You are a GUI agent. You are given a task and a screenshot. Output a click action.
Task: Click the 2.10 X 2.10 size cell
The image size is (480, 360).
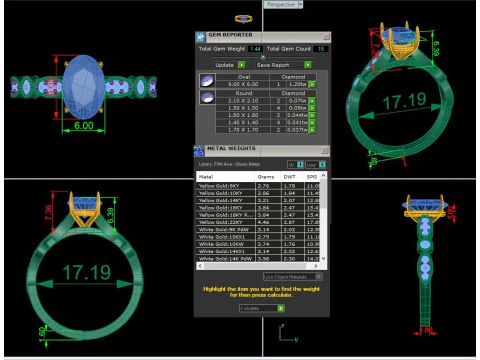243,101
